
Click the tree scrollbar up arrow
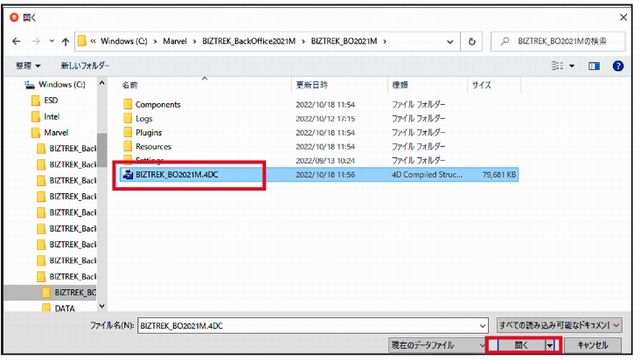point(102,83)
